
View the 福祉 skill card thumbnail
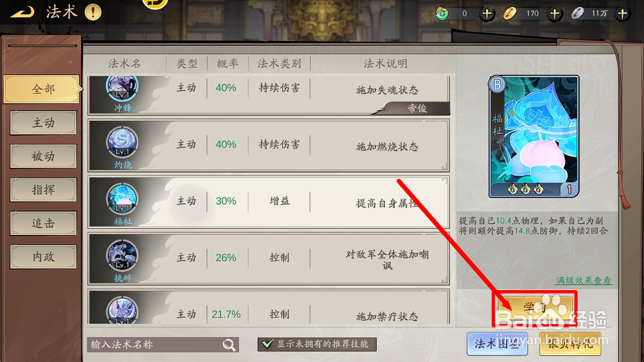pos(534,136)
